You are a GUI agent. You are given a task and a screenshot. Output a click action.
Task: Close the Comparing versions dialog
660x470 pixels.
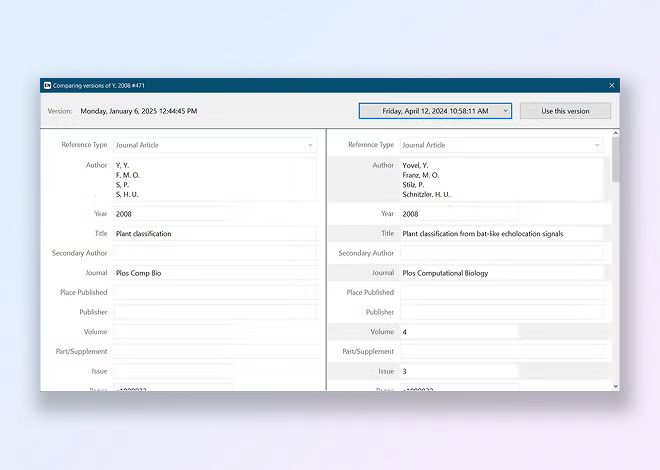611,86
